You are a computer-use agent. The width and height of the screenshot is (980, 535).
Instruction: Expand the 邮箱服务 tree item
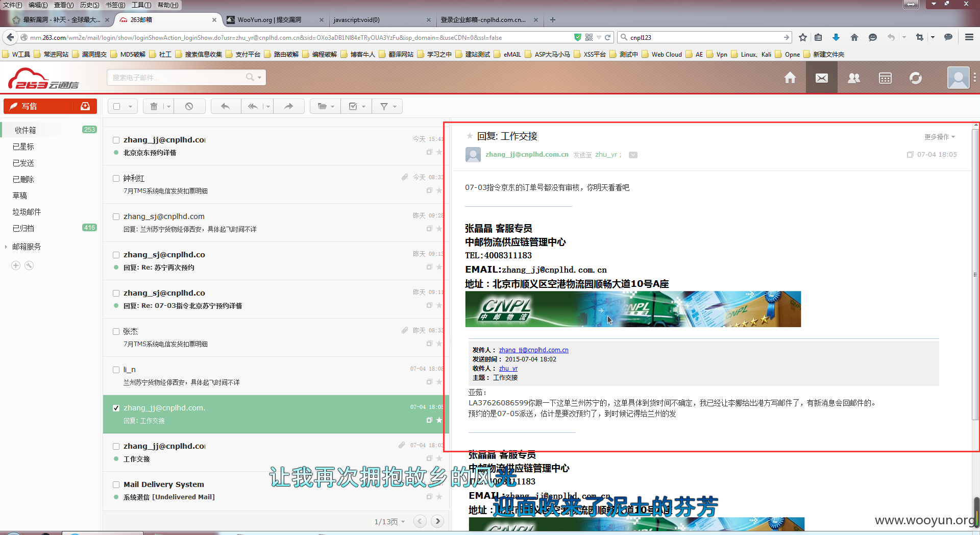click(x=6, y=247)
